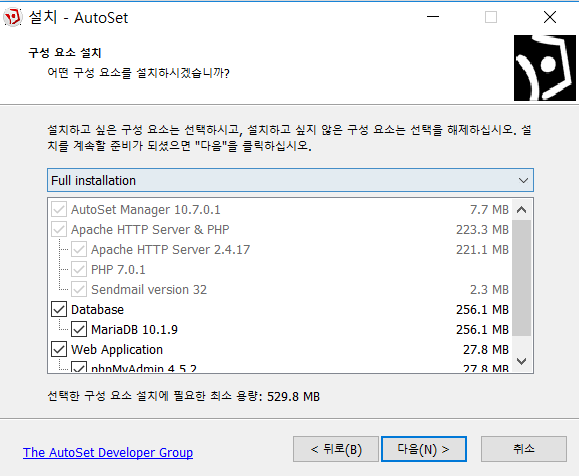Select the Database row label
Image resolution: width=579 pixels, height=476 pixels.
(x=97, y=309)
